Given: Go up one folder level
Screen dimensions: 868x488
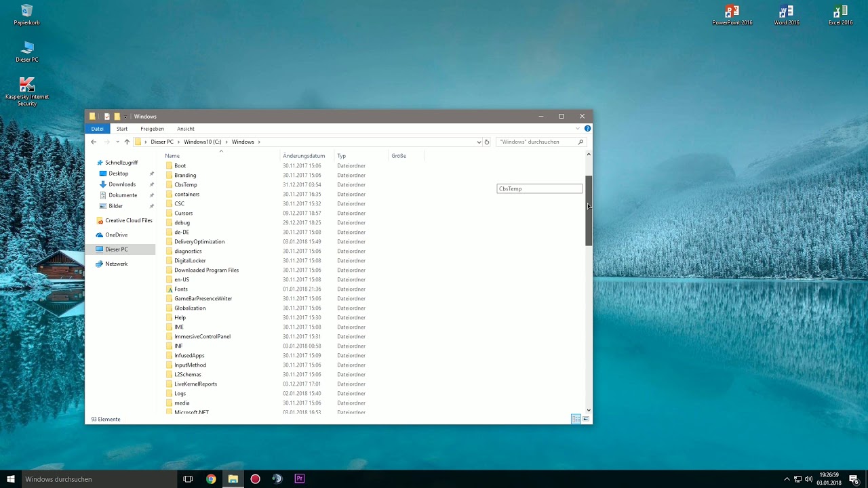Looking at the screenshot, I should (x=127, y=142).
